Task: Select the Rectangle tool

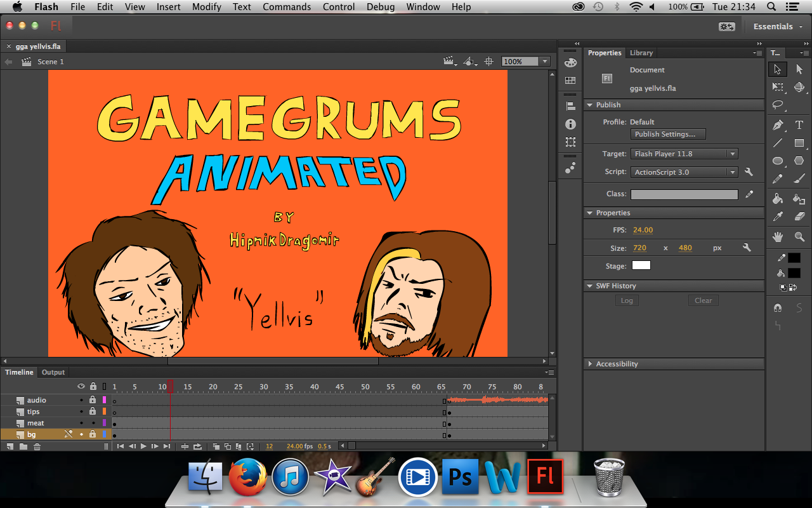Action: coord(799,143)
